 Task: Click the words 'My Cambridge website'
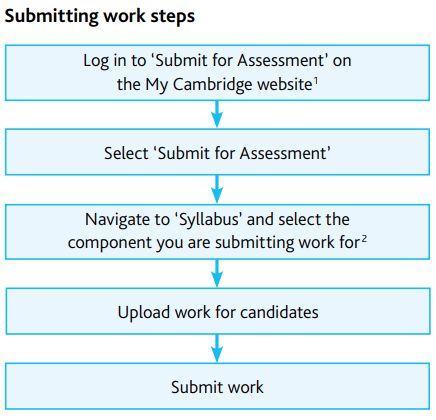click(229, 85)
